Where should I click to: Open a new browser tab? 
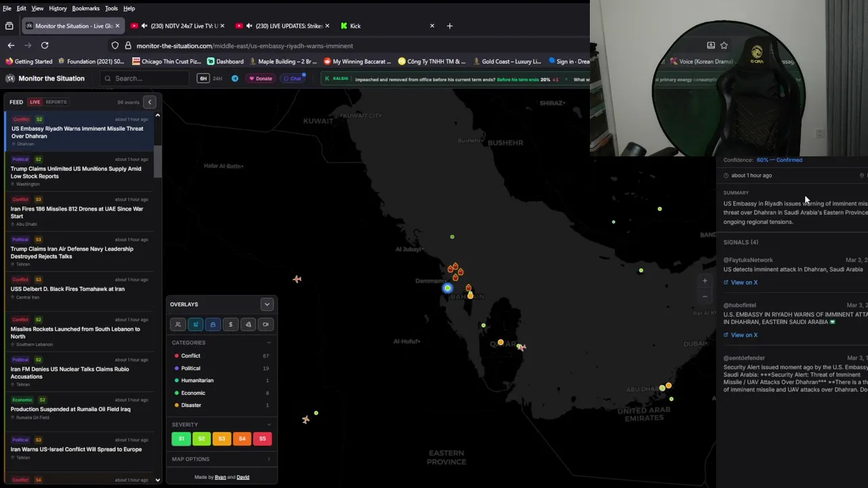click(x=449, y=26)
